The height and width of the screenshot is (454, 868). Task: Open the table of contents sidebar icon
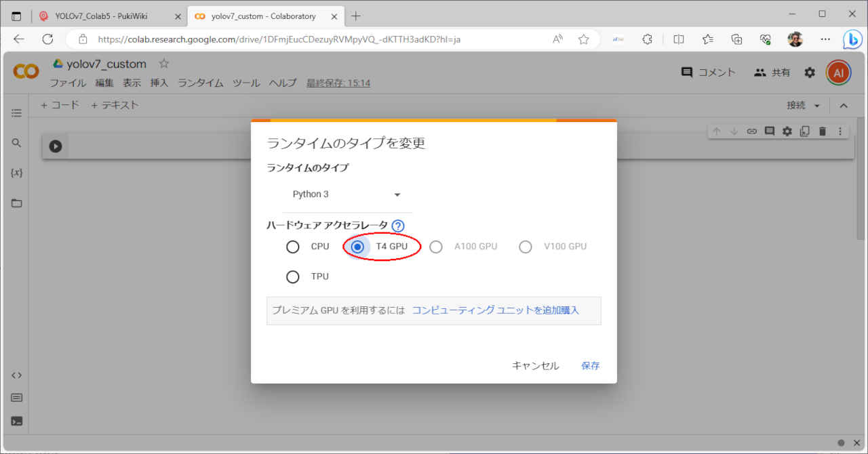click(x=17, y=113)
